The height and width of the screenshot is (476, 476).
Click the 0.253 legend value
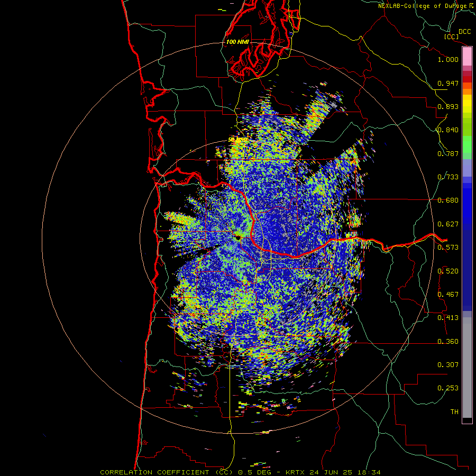[x=448, y=388]
